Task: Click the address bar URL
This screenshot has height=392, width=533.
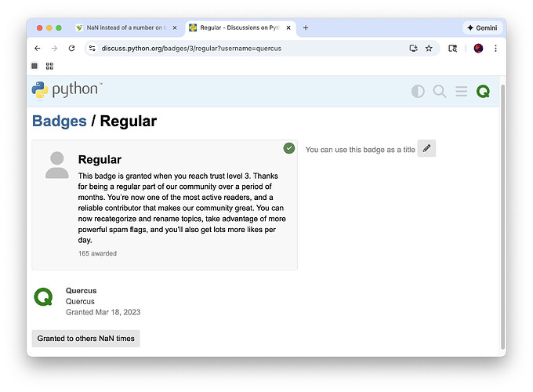Action: coord(191,49)
